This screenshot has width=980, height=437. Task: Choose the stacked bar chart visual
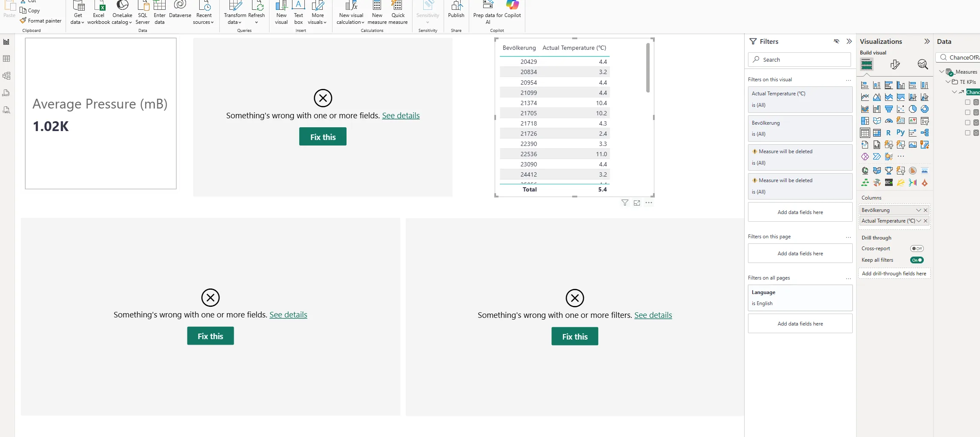(x=865, y=86)
